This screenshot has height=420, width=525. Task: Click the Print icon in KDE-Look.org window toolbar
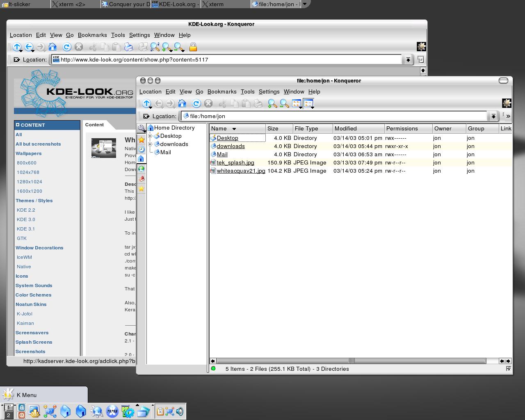pyautogui.click(x=128, y=47)
